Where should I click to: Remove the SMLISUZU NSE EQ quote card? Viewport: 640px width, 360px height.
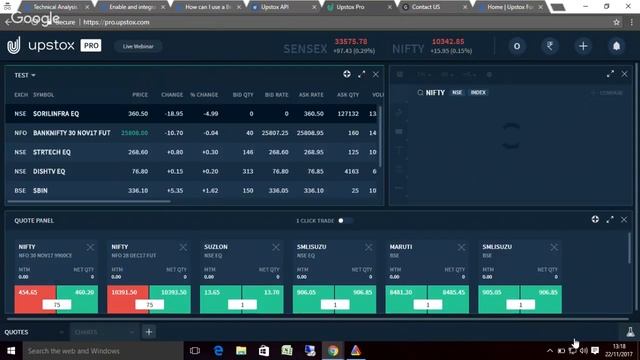click(369, 247)
